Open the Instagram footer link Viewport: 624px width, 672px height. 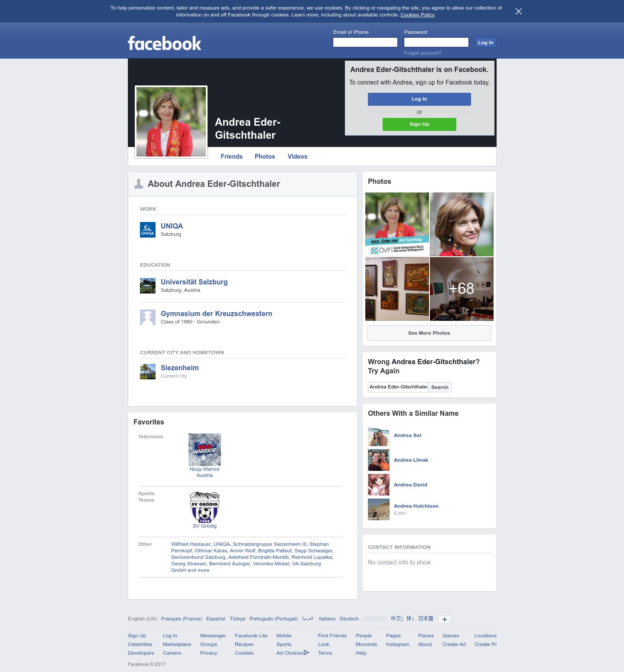pyautogui.click(x=397, y=644)
